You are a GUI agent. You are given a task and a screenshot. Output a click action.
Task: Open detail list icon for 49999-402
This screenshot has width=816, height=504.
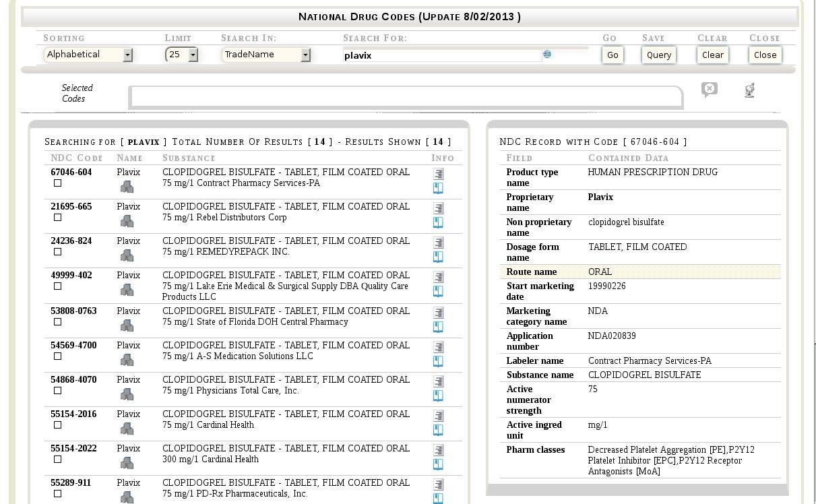439,276
